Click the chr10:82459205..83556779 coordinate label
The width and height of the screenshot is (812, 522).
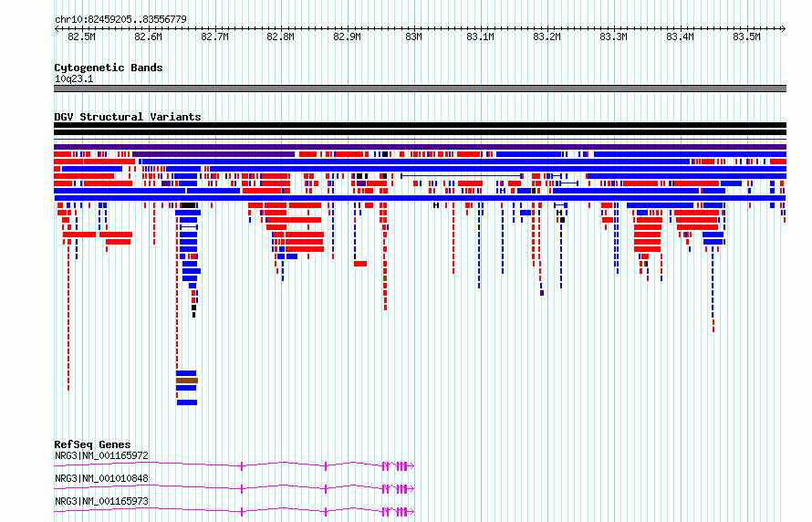point(120,19)
